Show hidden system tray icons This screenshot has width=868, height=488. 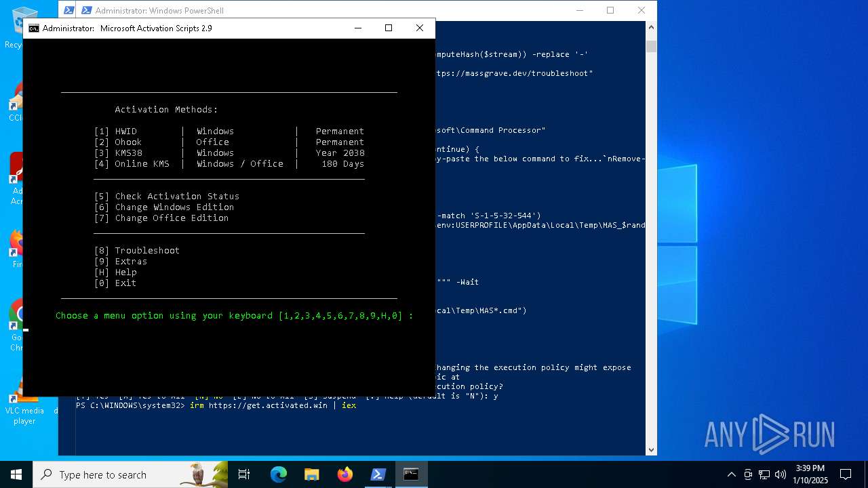coord(731,474)
